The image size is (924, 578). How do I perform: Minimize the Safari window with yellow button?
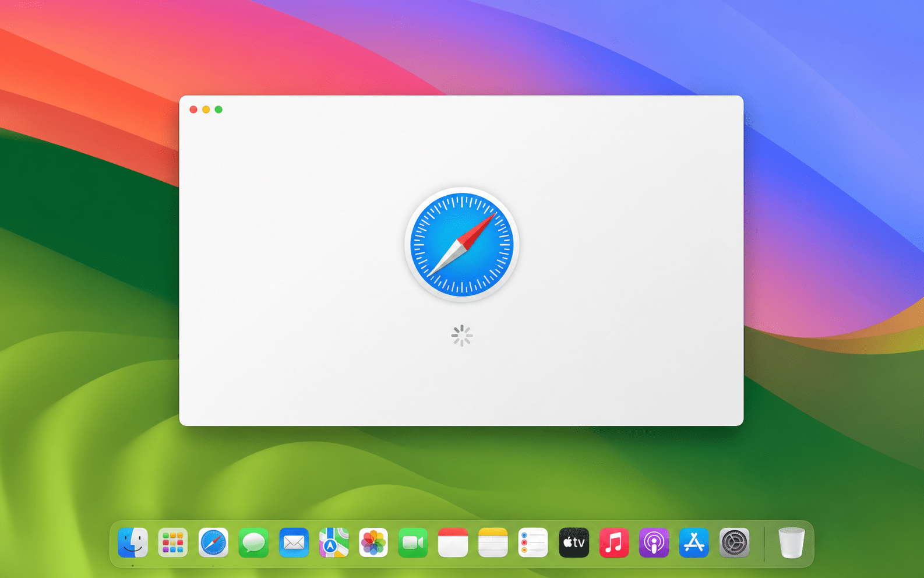(206, 110)
